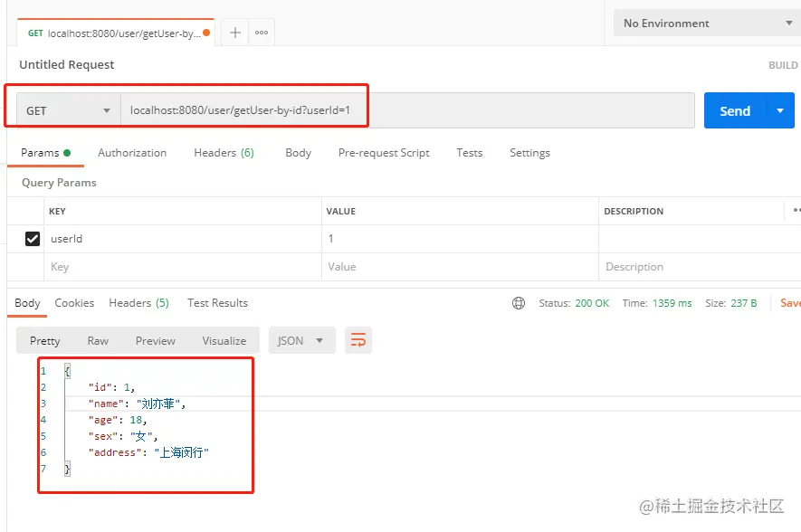The height and width of the screenshot is (532, 801).
Task: Open the request Body tab
Action: click(299, 153)
